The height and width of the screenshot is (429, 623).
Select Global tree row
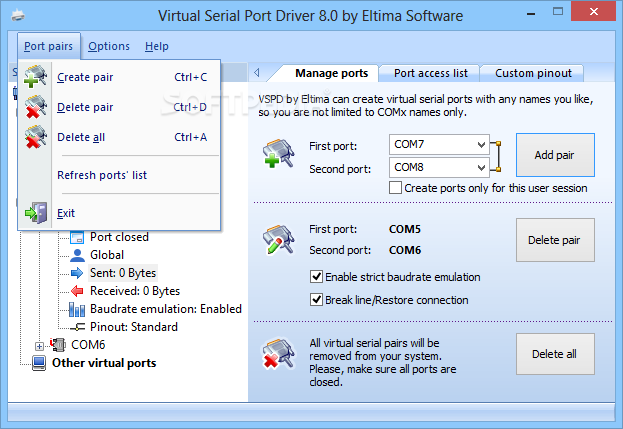point(107,255)
